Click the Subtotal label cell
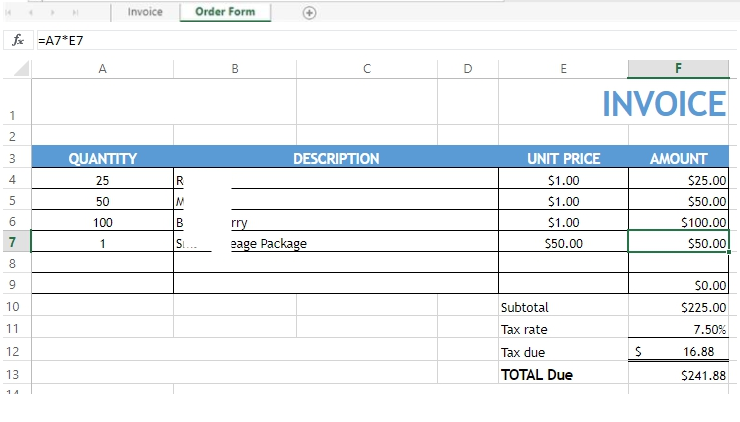Screen dimensions: 740x422 tap(563, 306)
